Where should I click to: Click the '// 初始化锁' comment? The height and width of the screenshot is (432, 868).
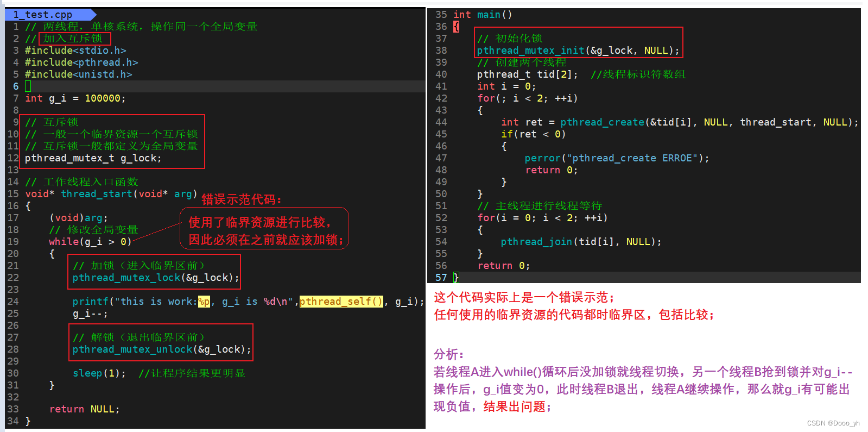click(509, 39)
